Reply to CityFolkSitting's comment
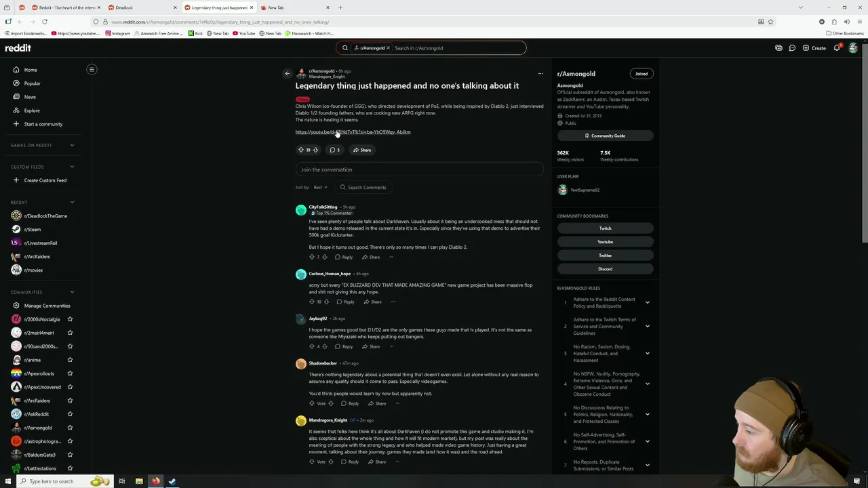 [x=344, y=257]
